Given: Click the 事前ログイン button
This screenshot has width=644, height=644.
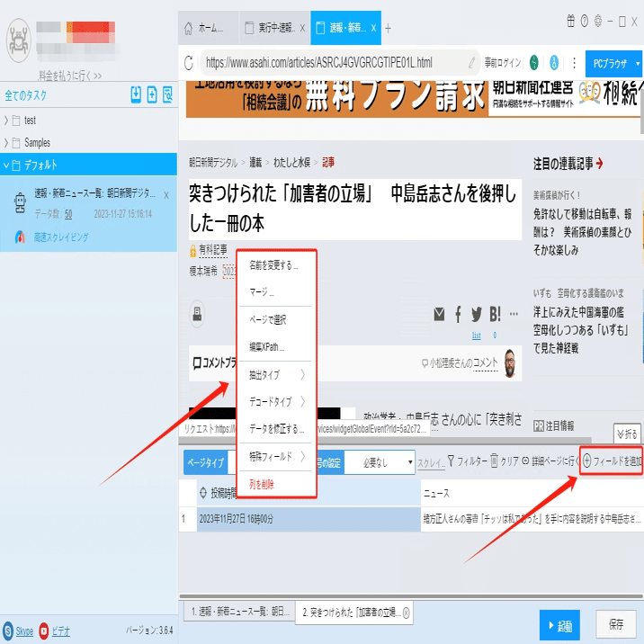Looking at the screenshot, I should tap(503, 62).
